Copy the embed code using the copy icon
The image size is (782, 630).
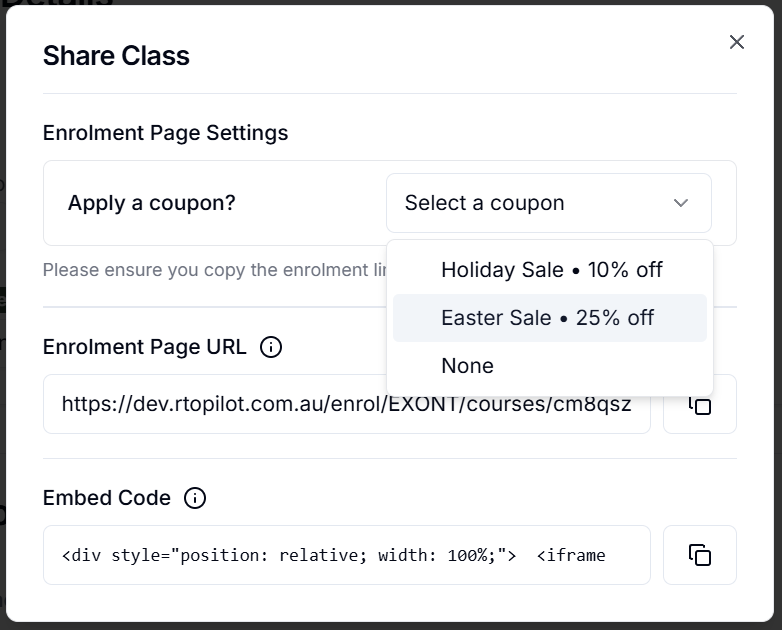(x=699, y=555)
